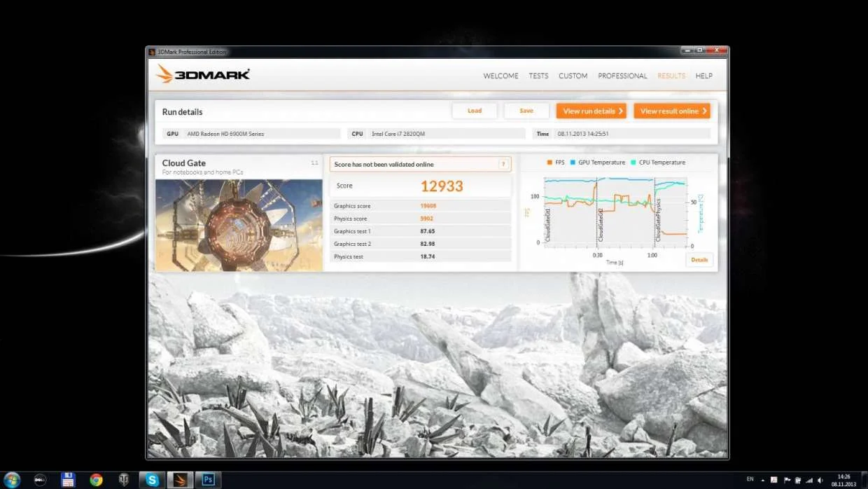The height and width of the screenshot is (489, 868).
Task: Click View run details button
Action: pos(591,111)
